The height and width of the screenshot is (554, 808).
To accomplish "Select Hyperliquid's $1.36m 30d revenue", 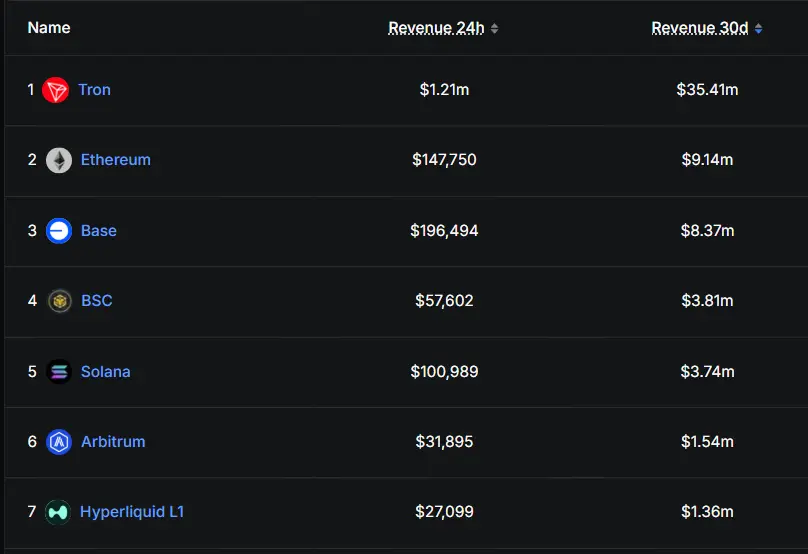I will coord(707,512).
